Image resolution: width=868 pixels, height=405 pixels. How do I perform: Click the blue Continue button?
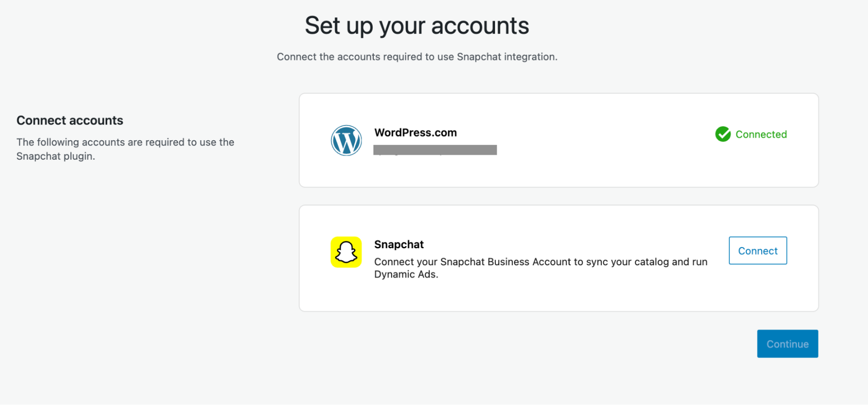pos(787,344)
